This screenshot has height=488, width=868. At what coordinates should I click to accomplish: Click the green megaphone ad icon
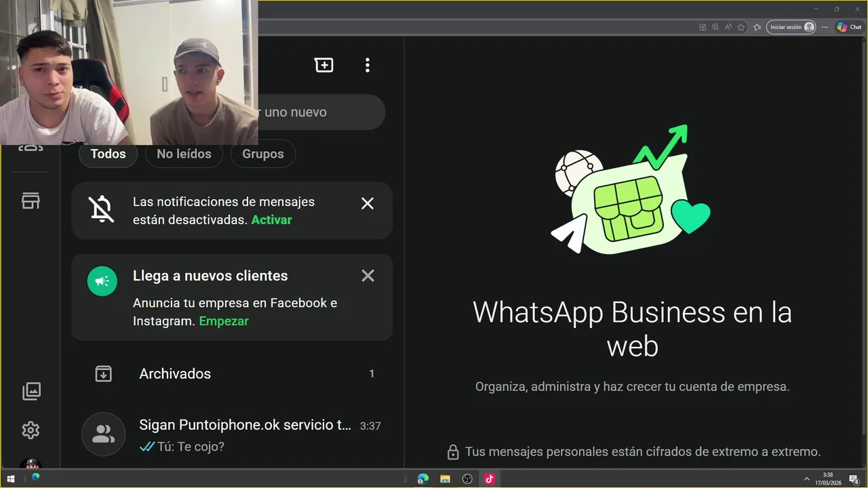point(102,281)
